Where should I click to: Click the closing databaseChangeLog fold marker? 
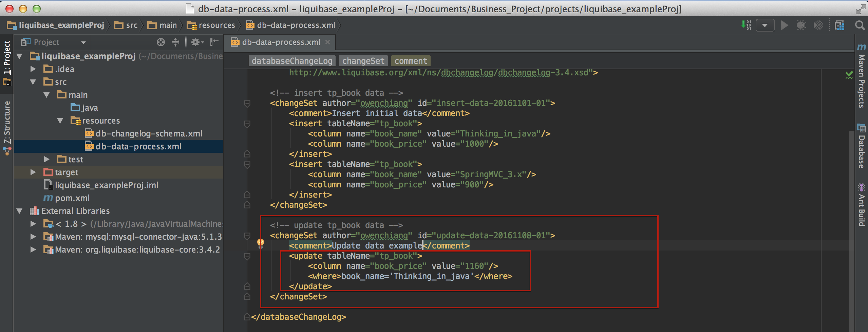[247, 317]
